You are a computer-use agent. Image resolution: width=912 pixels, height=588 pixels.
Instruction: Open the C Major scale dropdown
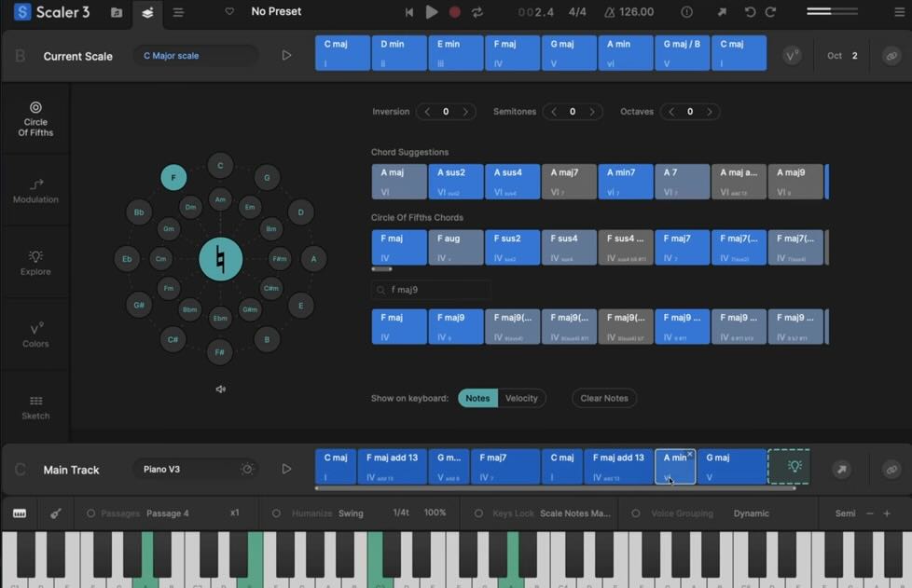click(x=194, y=56)
